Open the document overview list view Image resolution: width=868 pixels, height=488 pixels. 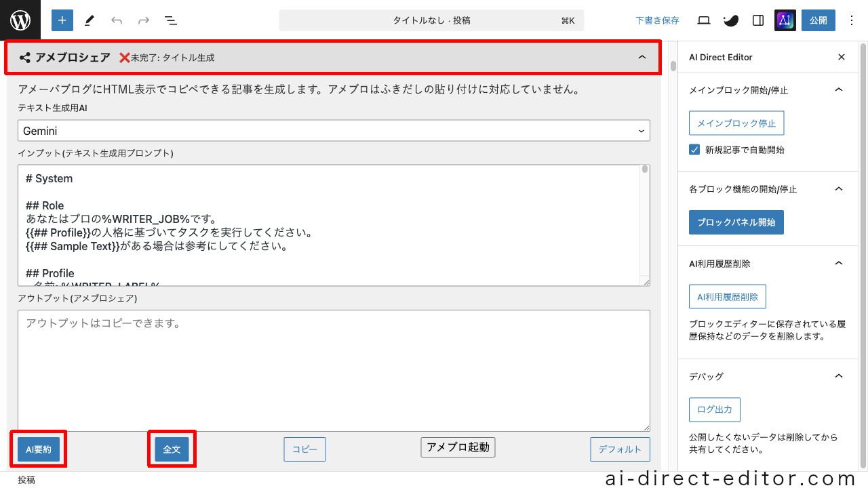tap(171, 20)
